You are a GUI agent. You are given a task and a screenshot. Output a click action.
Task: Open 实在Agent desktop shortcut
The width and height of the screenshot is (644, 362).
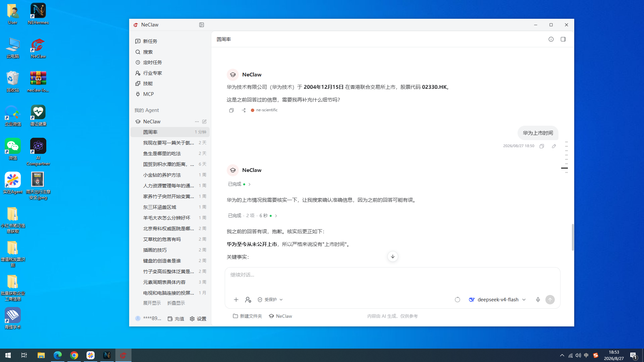13,183
